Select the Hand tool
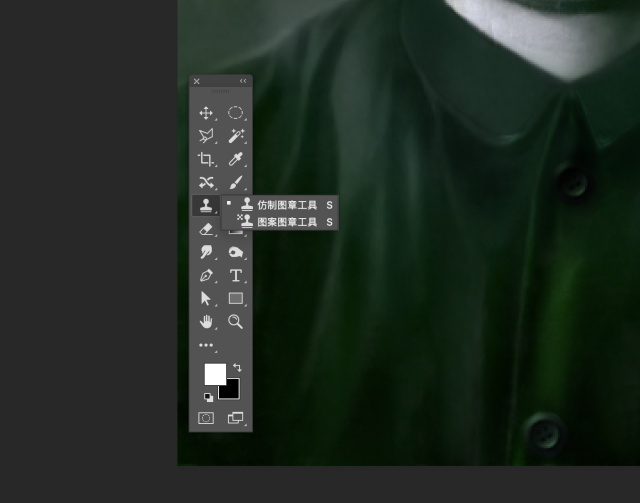Image resolution: width=640 pixels, height=503 pixels. click(206, 321)
